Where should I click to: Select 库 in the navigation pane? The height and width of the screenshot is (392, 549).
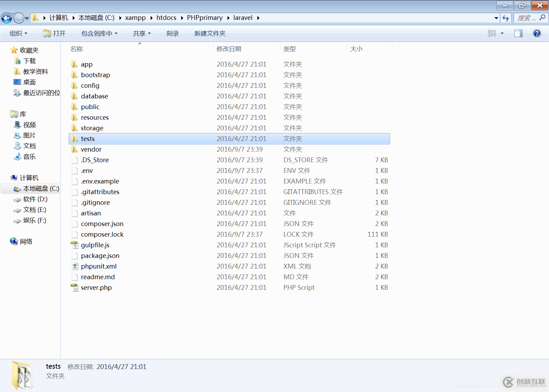[x=23, y=114]
